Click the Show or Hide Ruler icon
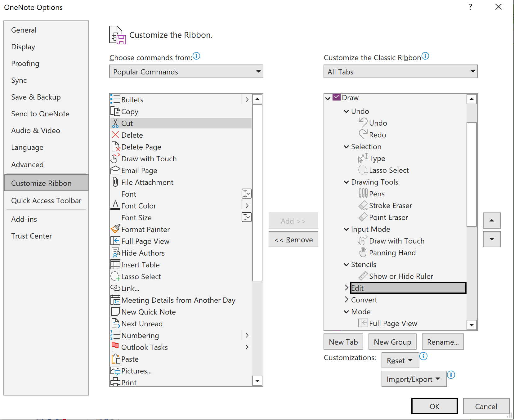 coord(363,276)
